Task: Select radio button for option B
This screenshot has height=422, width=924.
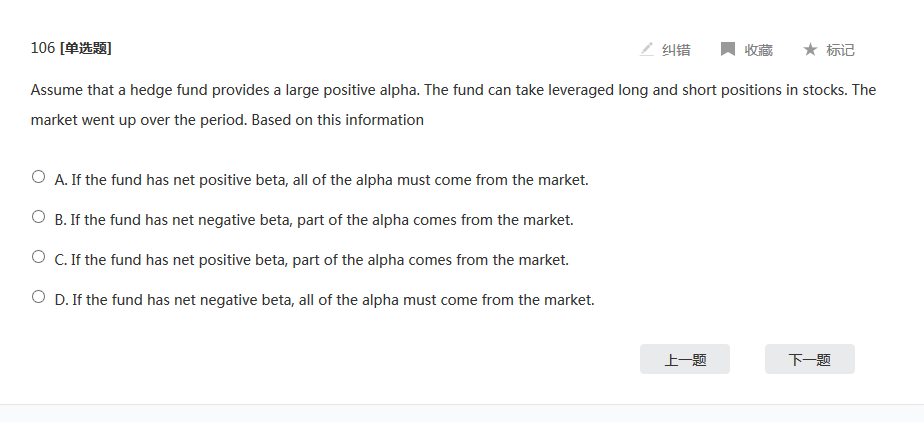Action: (x=39, y=217)
